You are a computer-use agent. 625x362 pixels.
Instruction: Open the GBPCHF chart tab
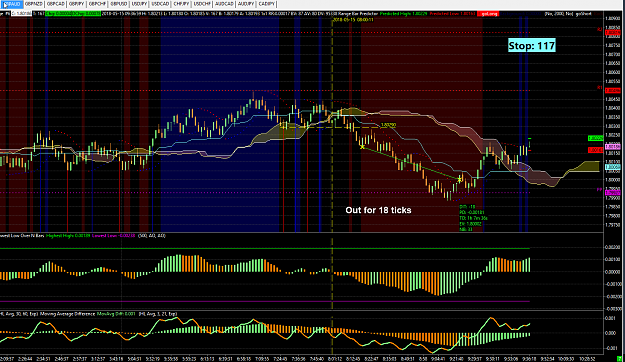pyautogui.click(x=97, y=4)
